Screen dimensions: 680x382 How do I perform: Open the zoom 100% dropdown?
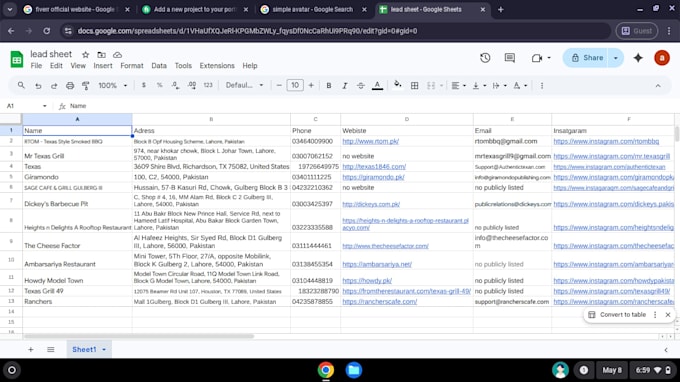click(x=113, y=85)
